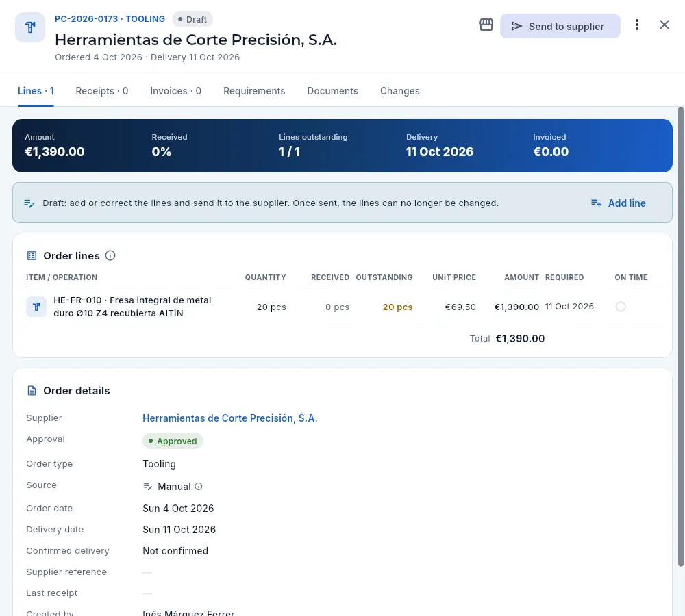
Task: Click the received quantity 0 pcs
Action: coord(337,307)
